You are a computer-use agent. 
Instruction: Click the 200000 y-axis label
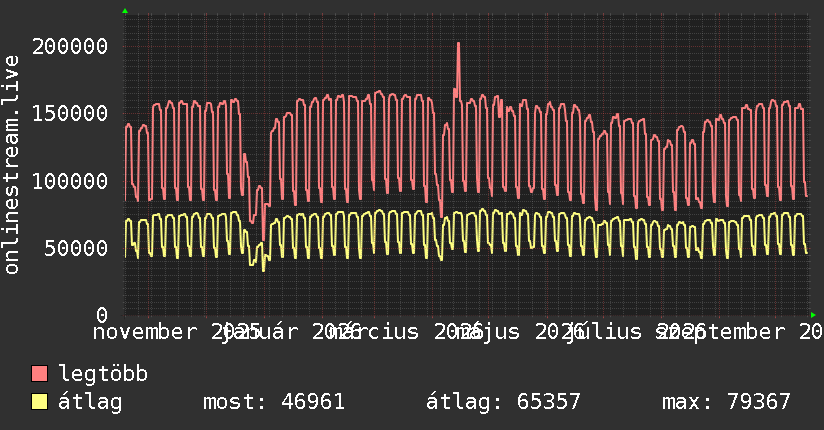[70, 46]
